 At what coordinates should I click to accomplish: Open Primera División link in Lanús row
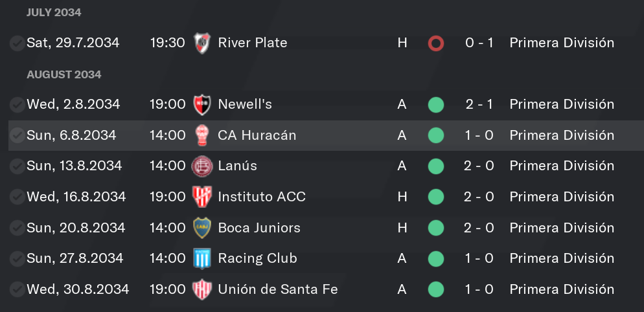(562, 166)
